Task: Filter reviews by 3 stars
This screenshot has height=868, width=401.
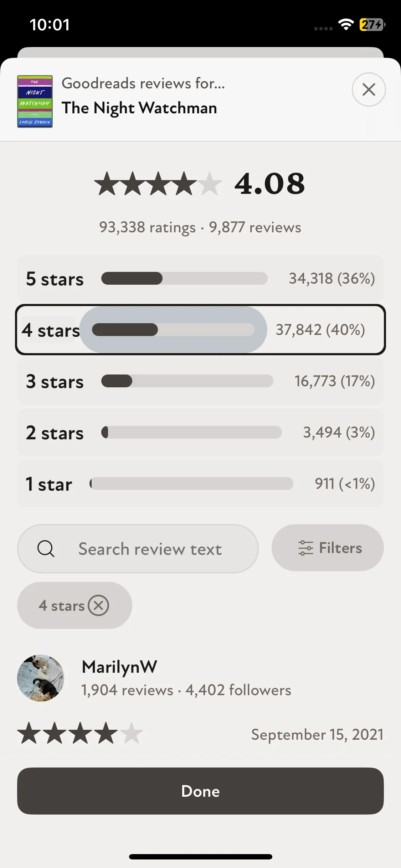Action: (x=200, y=381)
